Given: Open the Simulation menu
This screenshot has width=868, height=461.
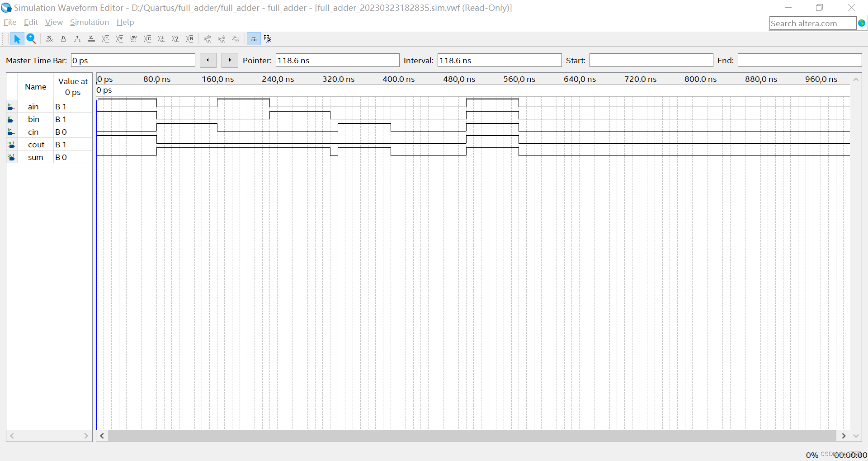Looking at the screenshot, I should pos(90,22).
